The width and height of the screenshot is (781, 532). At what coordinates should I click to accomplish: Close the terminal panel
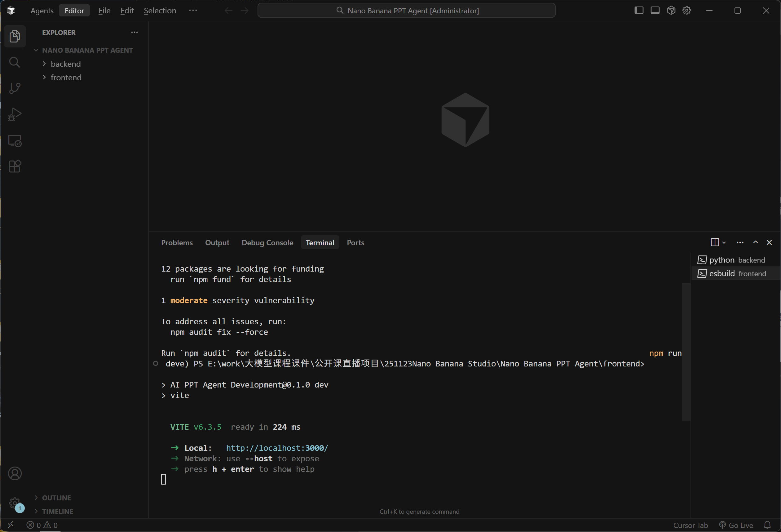[769, 242]
